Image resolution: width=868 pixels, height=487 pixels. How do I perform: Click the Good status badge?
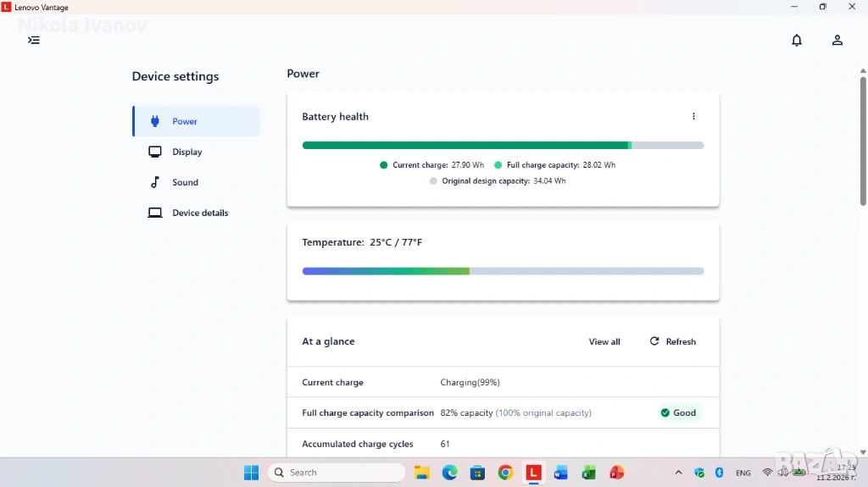coord(678,413)
